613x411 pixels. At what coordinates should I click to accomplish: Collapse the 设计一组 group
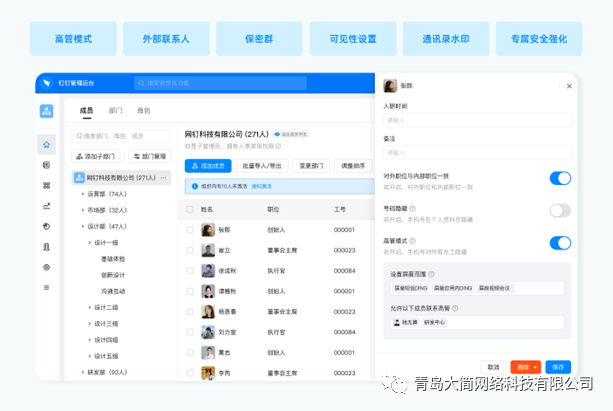click(x=90, y=242)
